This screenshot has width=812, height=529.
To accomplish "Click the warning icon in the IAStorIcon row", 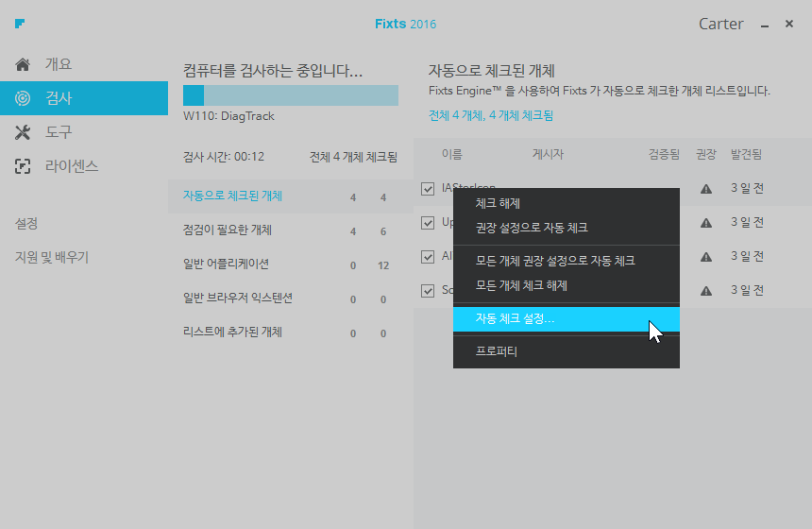I will coord(706,189).
